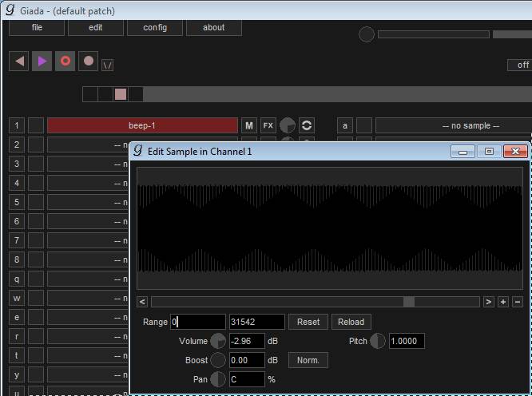Click the Pitch value input field
The height and width of the screenshot is (396, 532).
[x=407, y=341]
